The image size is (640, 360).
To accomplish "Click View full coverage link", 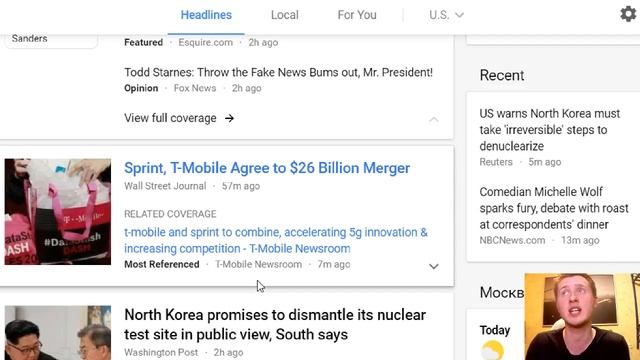I will click(x=170, y=118).
